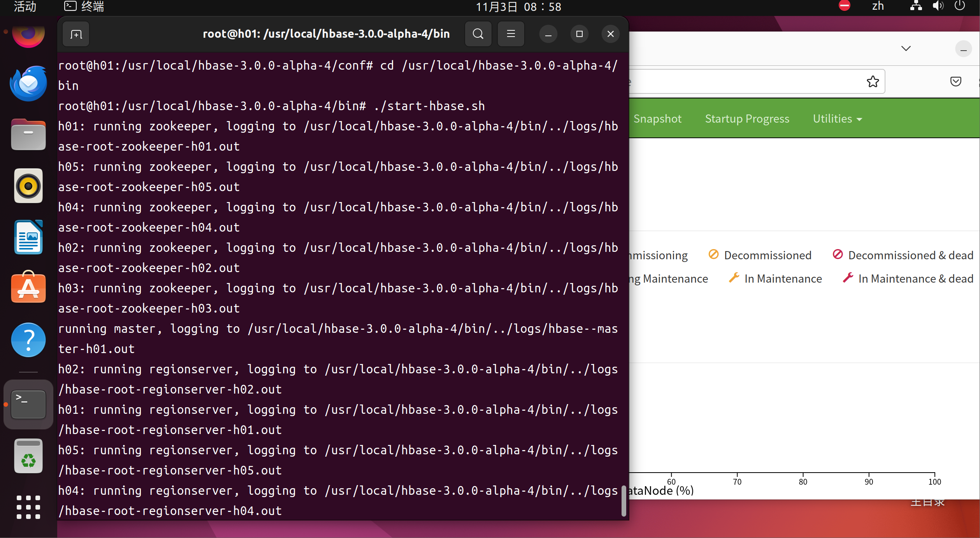Click the Pocket save icon
The height and width of the screenshot is (538, 980).
955,81
